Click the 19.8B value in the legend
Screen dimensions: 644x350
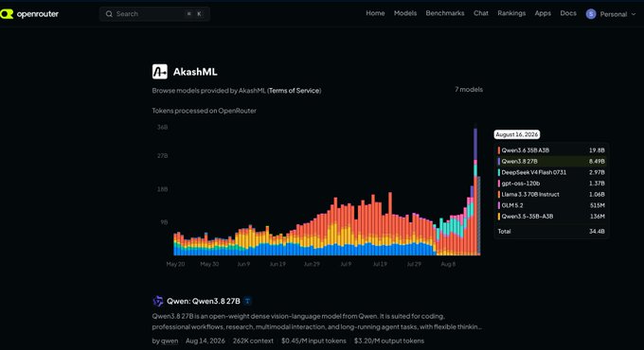pos(597,150)
